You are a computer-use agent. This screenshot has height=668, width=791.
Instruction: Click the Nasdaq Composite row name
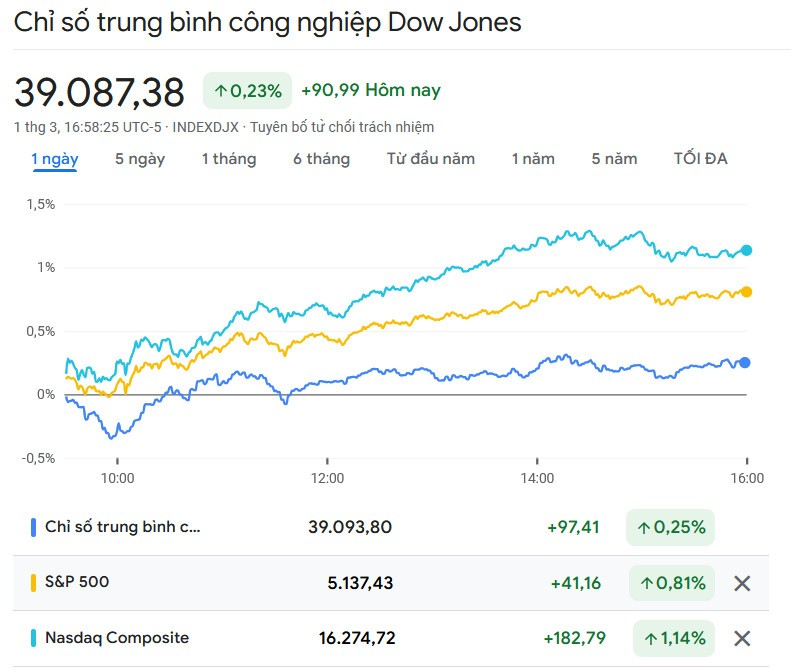117,638
